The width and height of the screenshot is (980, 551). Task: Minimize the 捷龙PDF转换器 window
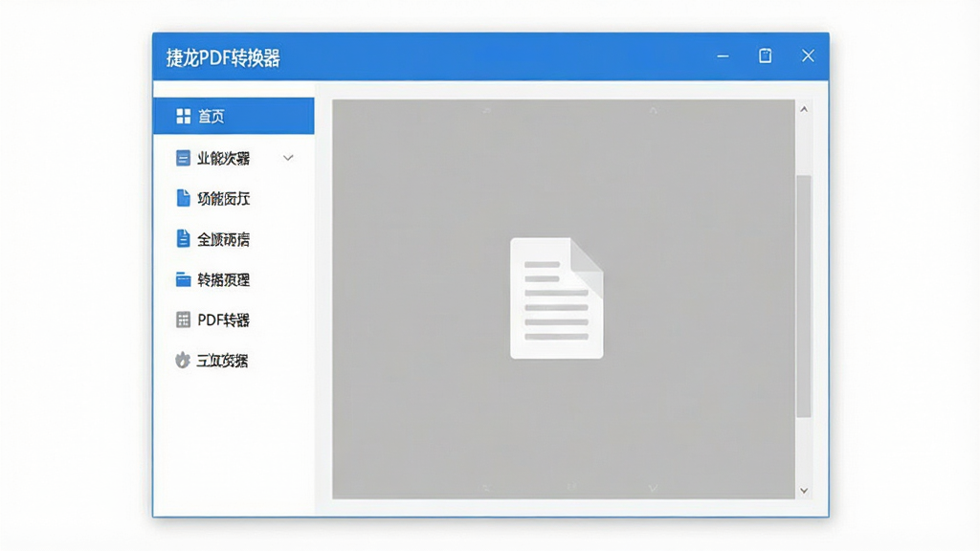click(724, 56)
